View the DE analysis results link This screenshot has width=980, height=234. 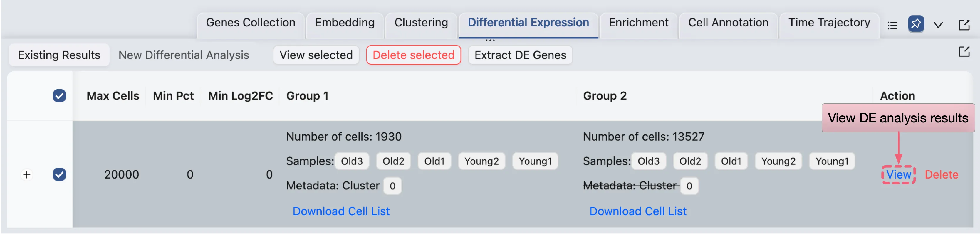pos(899,175)
